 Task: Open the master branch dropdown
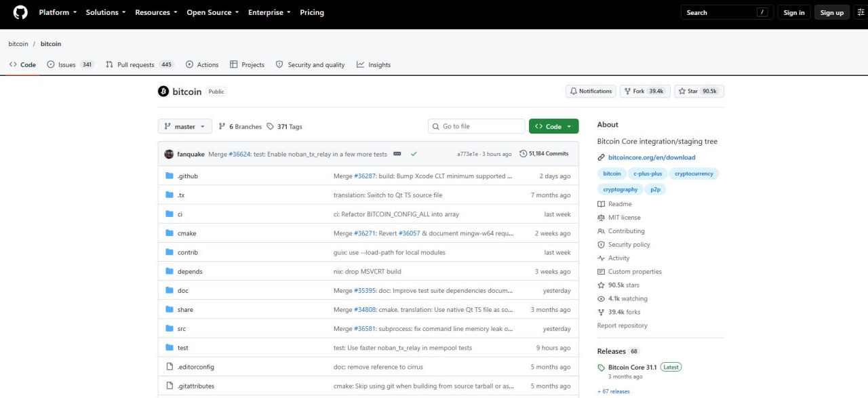185,127
